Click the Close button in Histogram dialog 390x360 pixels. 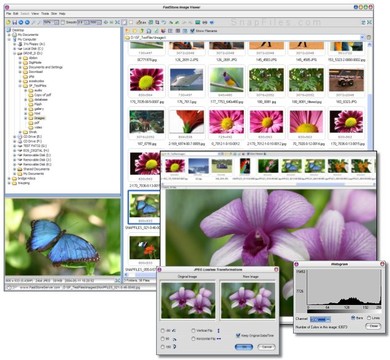click(373, 326)
